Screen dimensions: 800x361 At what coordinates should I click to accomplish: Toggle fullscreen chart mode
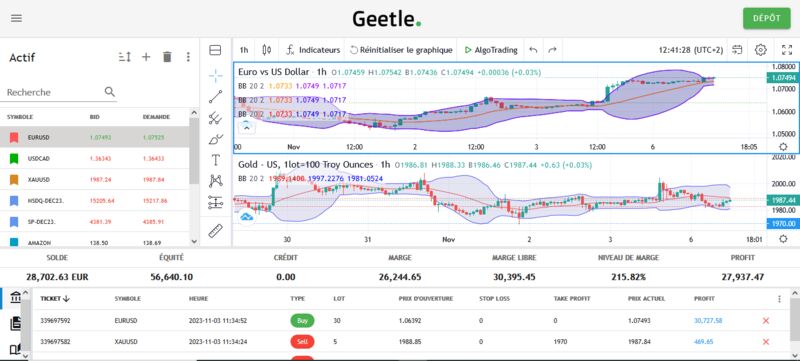tap(787, 50)
